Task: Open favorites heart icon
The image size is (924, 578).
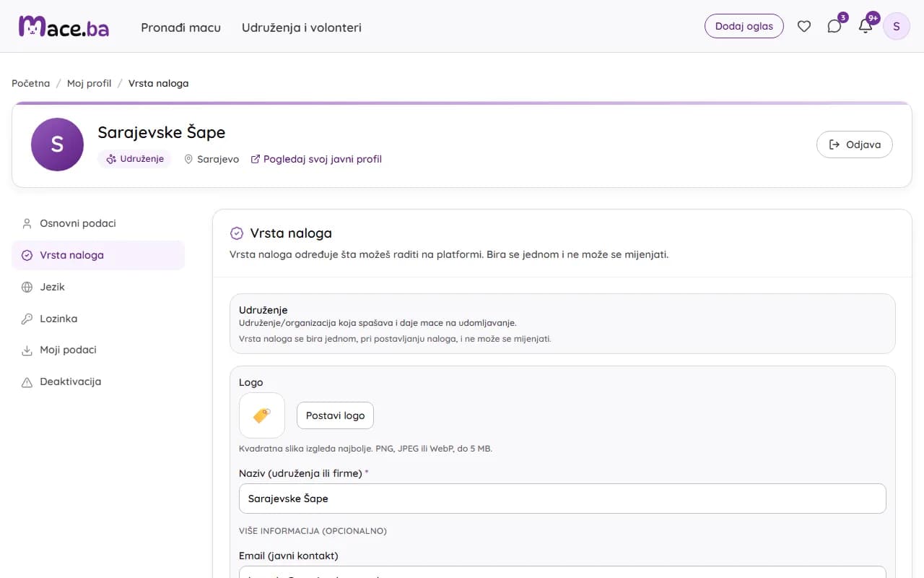Action: tap(803, 27)
